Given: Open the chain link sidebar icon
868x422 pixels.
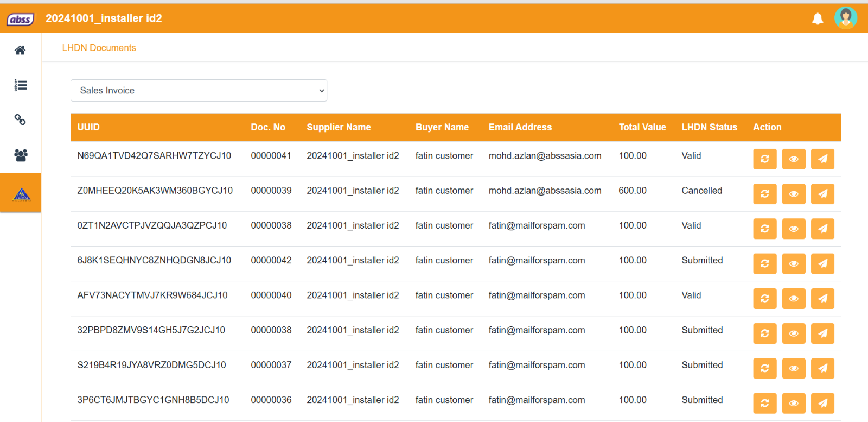Looking at the screenshot, I should coord(20,120).
